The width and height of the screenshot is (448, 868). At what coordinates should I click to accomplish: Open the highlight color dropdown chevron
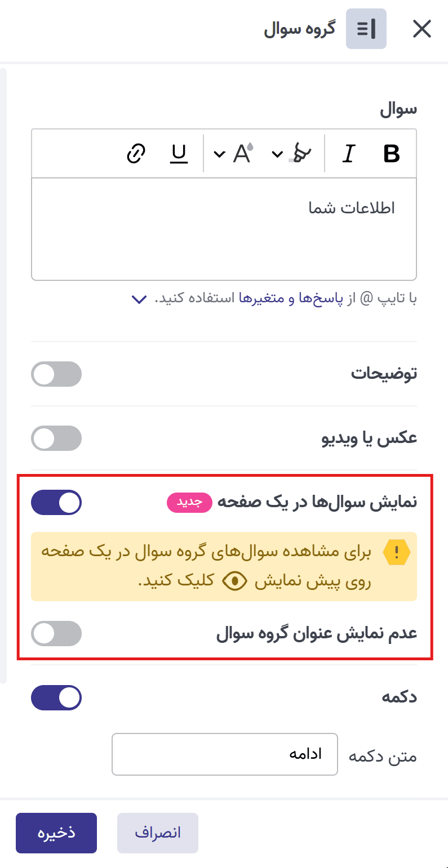[x=277, y=153]
